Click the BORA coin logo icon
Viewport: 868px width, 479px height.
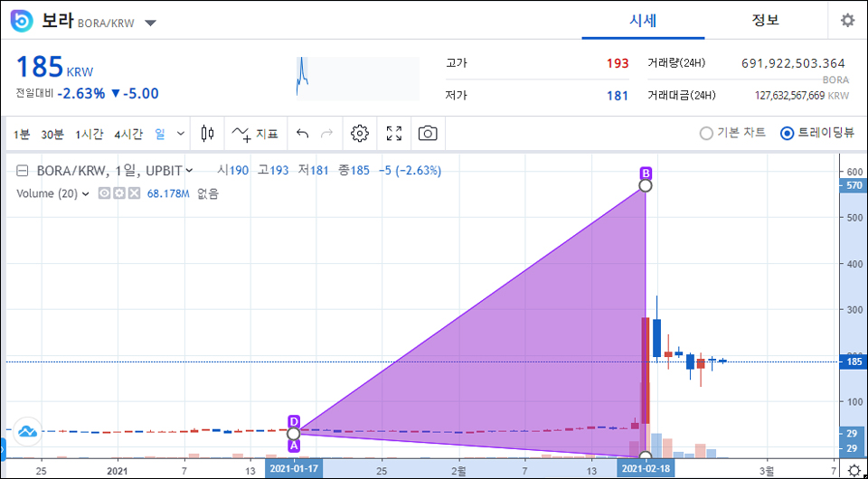click(x=22, y=22)
